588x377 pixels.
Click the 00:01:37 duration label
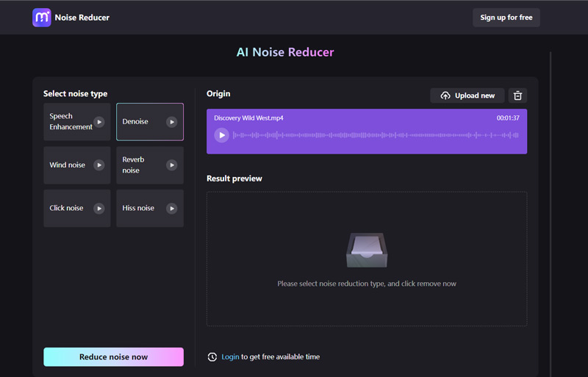click(508, 118)
